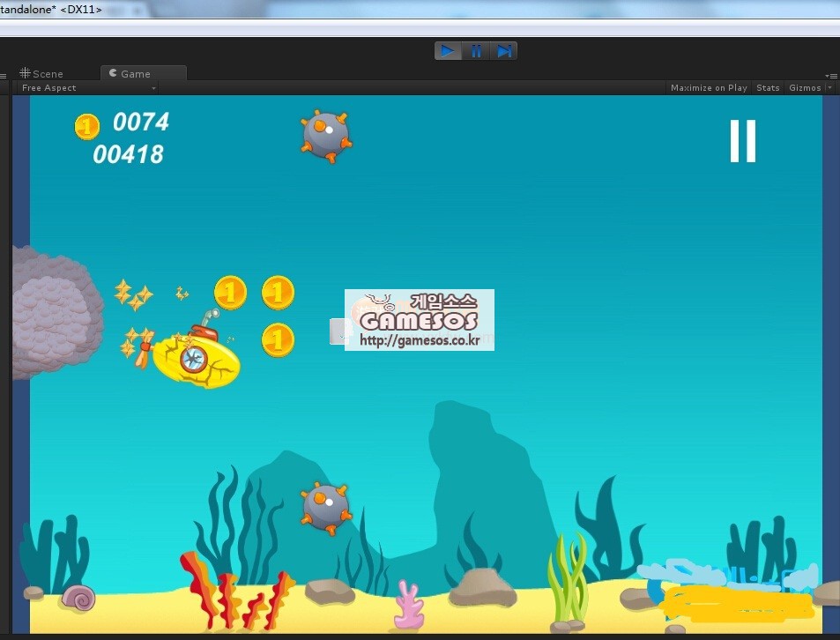
Task: Switch to the Scene tab
Action: point(41,74)
